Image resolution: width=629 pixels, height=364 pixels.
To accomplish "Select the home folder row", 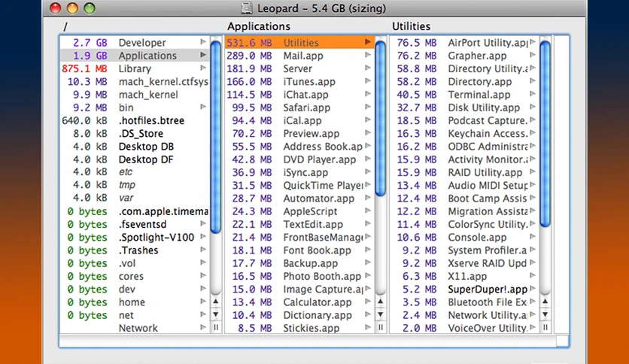I will (135, 302).
